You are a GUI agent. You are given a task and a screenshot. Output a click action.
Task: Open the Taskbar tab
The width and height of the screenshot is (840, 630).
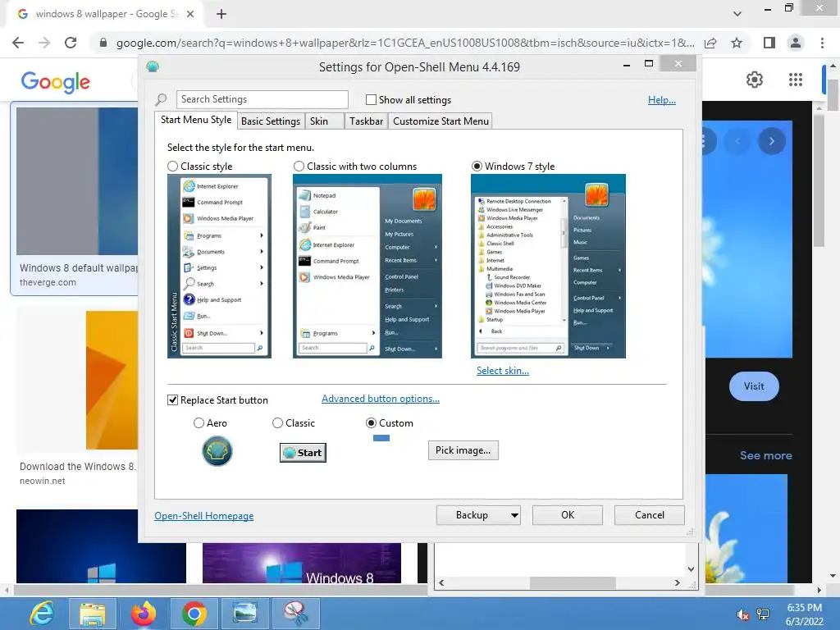pyautogui.click(x=366, y=121)
